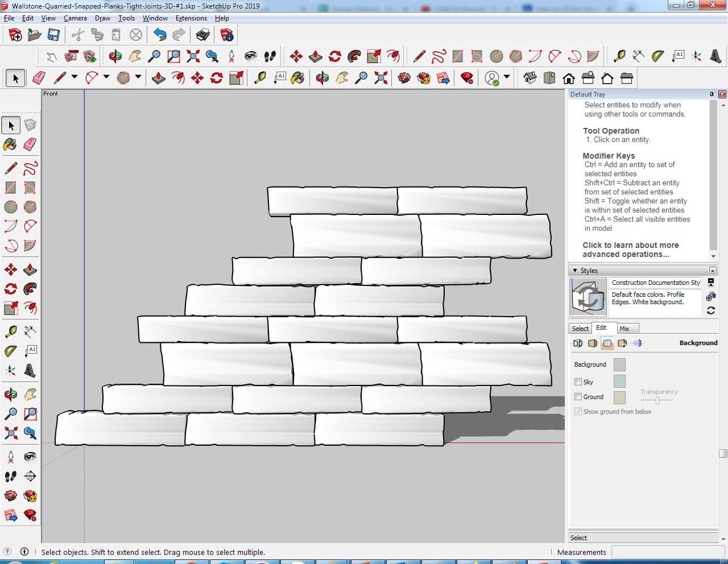Open the arc tool dropdown arrow
Image resolution: width=728 pixels, height=564 pixels.
pyautogui.click(x=106, y=77)
